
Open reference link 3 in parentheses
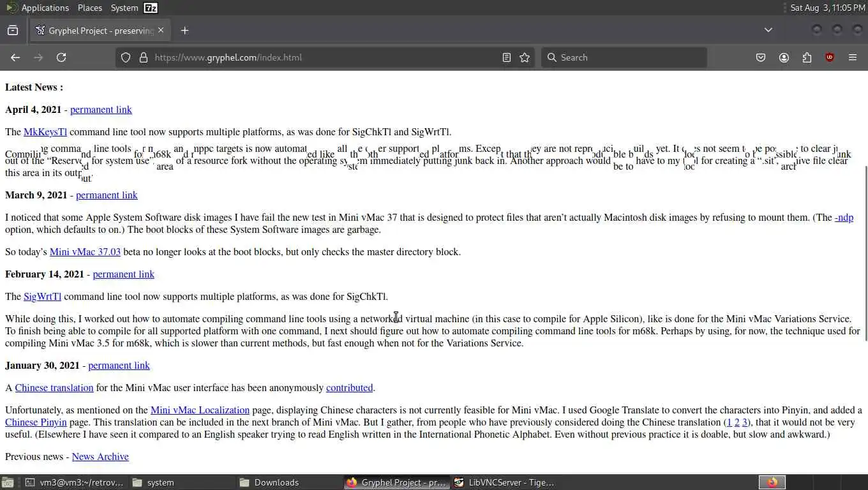click(744, 422)
